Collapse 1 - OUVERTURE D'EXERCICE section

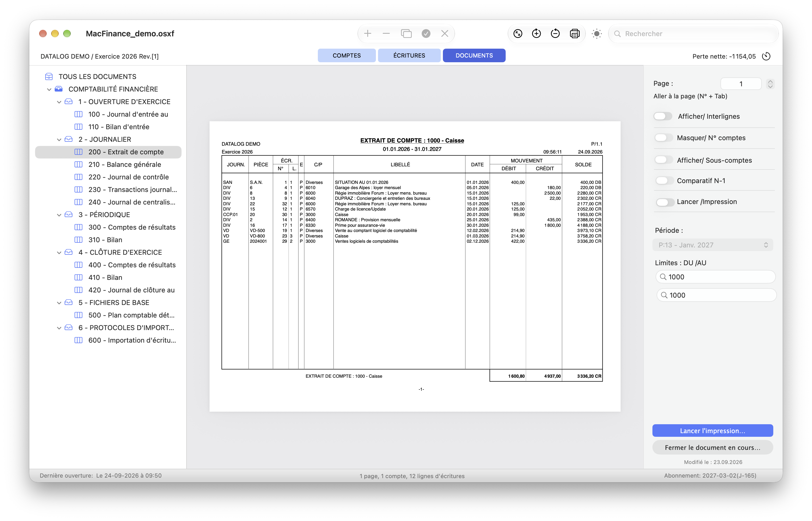tap(59, 102)
